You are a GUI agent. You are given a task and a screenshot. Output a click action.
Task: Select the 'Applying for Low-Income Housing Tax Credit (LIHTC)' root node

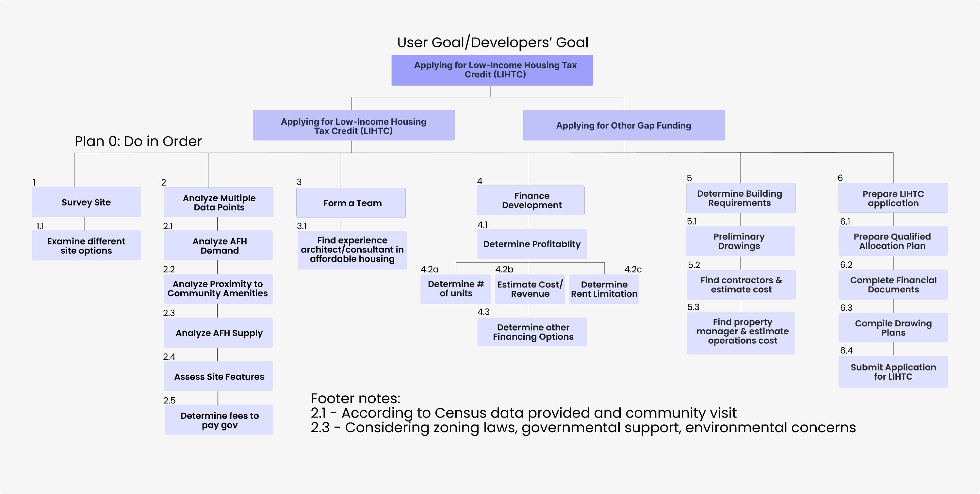click(x=492, y=70)
